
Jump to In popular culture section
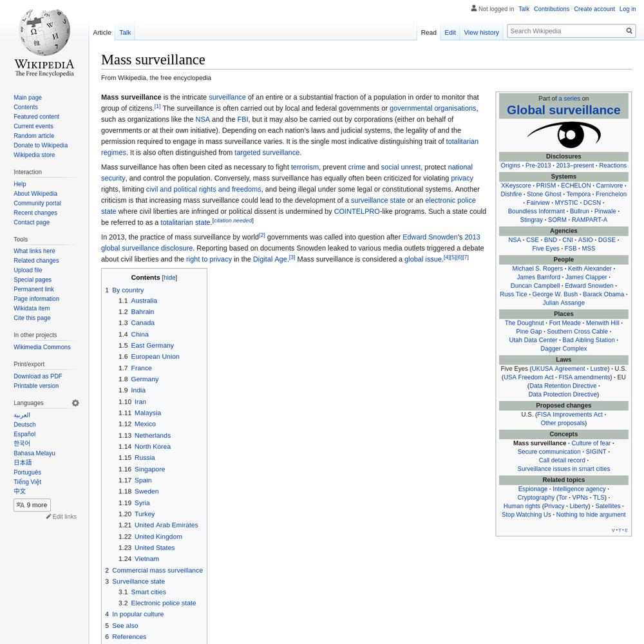pos(138,614)
